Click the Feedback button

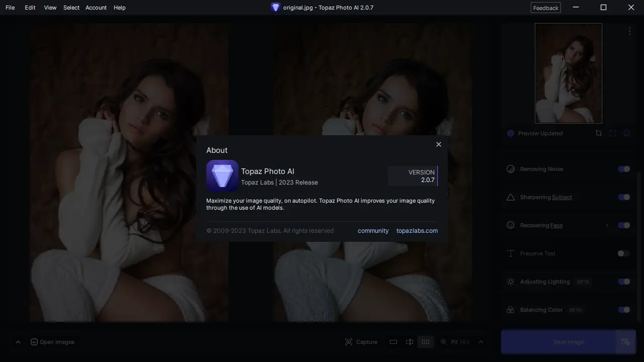[546, 8]
